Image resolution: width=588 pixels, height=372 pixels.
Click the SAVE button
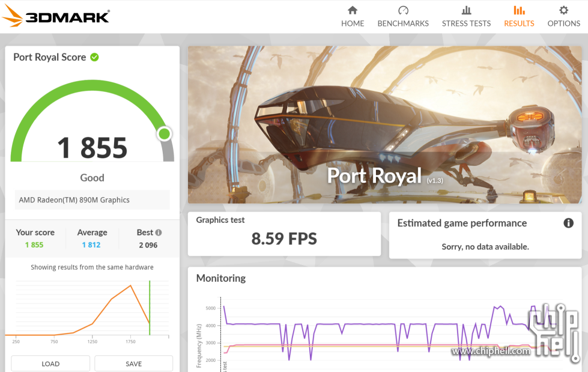tap(133, 364)
